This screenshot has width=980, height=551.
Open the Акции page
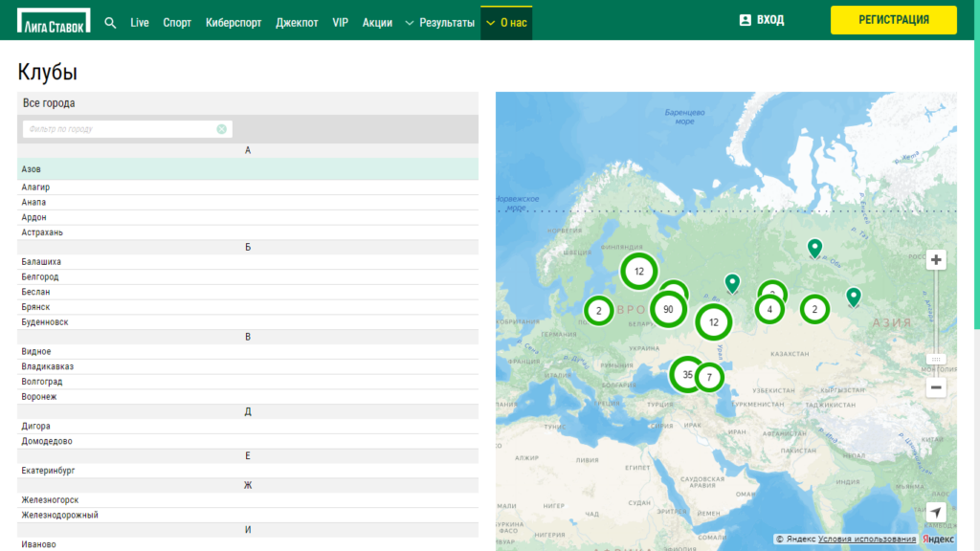[x=377, y=23]
